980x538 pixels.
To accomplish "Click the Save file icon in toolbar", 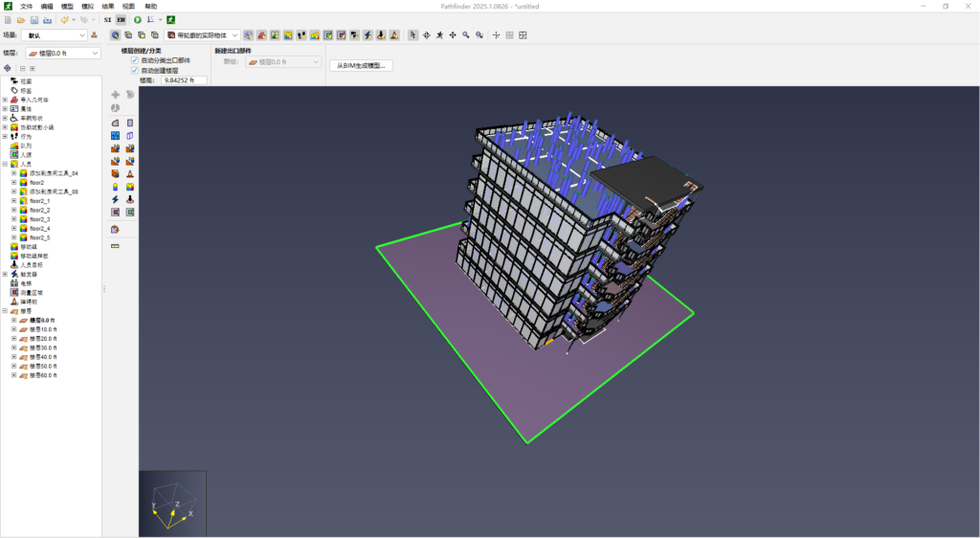I will 34,20.
